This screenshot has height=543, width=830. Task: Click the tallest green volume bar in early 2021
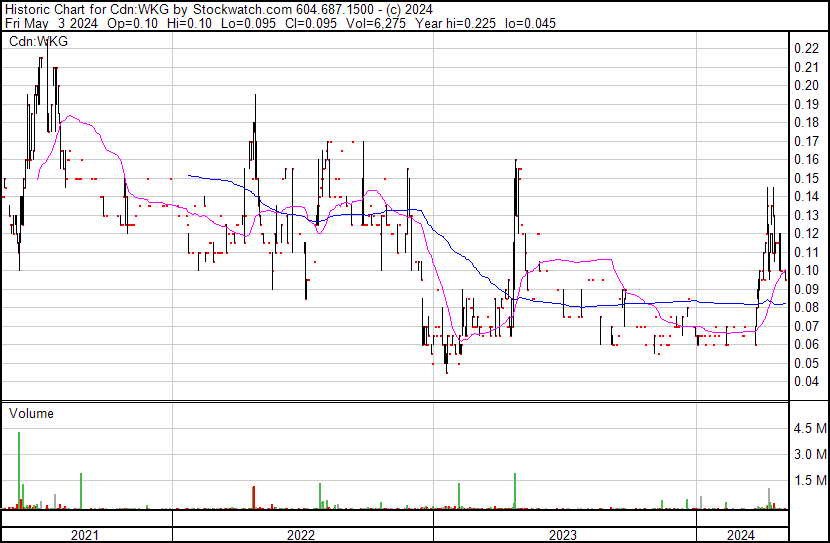(19, 470)
